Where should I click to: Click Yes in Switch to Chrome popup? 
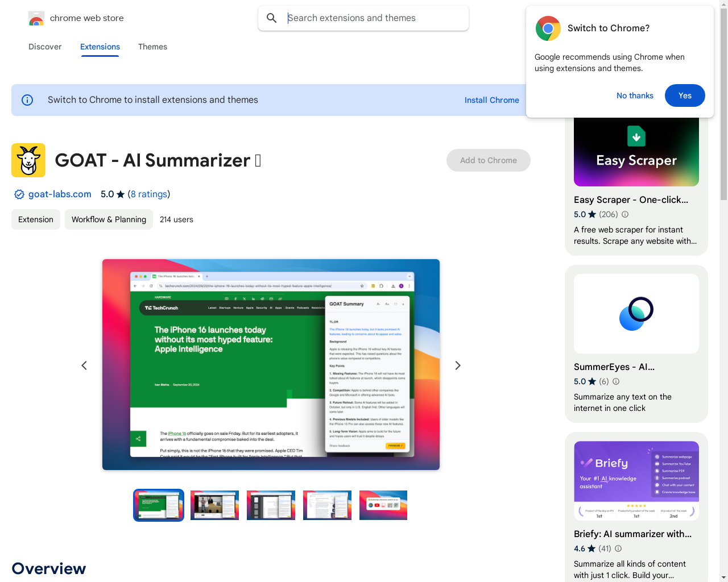pos(685,95)
